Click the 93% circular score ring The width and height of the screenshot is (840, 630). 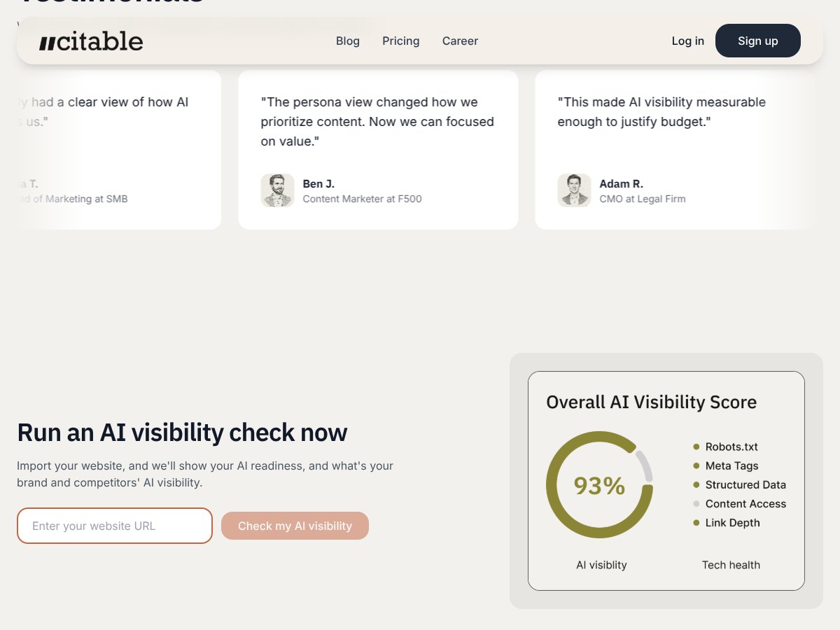(600, 484)
